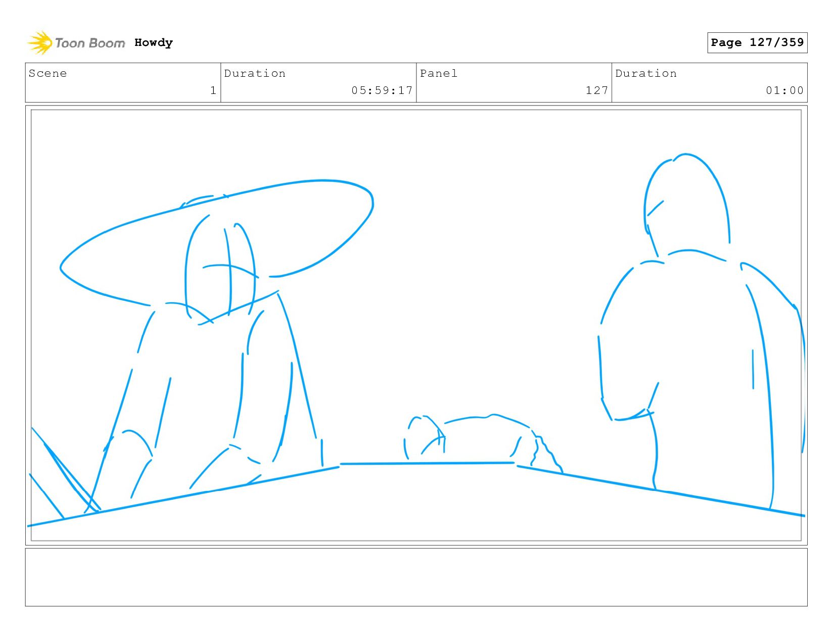Select the 'Howdy' project title

154,43
